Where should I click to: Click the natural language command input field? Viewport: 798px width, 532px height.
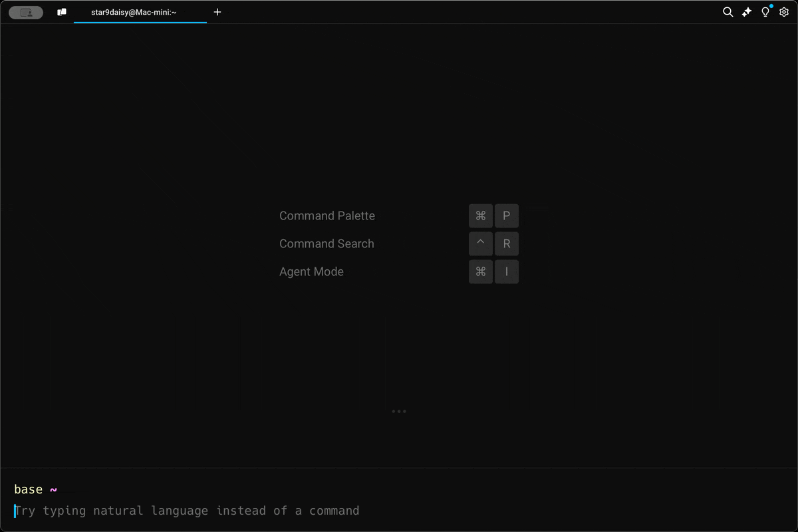188,511
